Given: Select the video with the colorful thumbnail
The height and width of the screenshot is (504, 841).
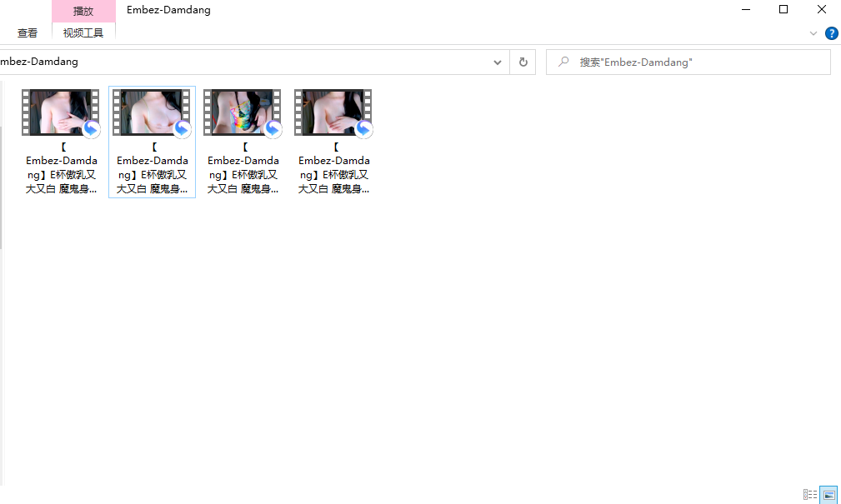Looking at the screenshot, I should [243, 142].
